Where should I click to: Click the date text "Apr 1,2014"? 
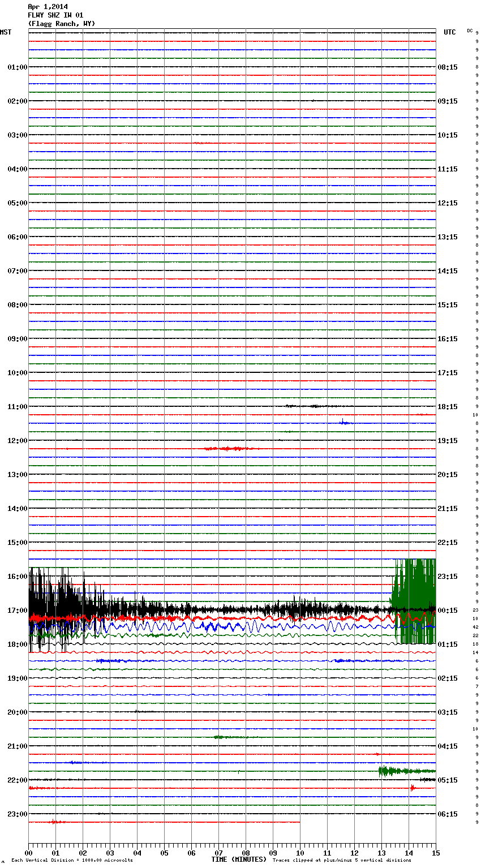click(48, 7)
